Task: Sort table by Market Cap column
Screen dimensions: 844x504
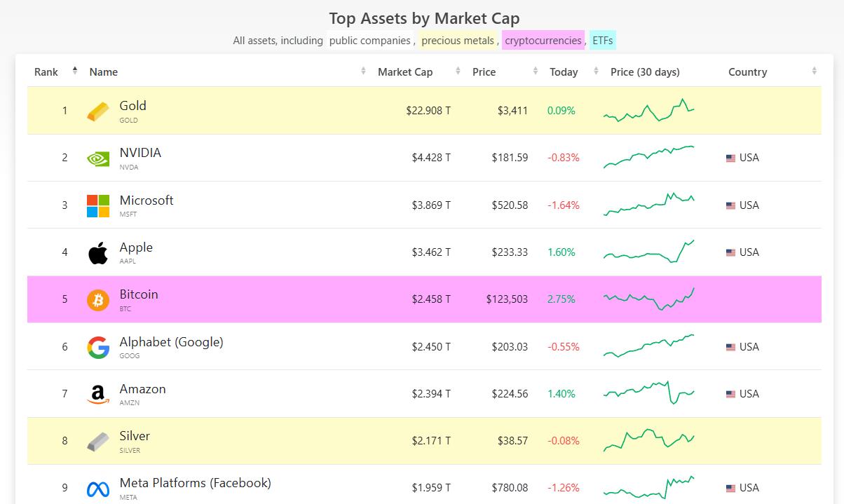Action: [x=405, y=71]
